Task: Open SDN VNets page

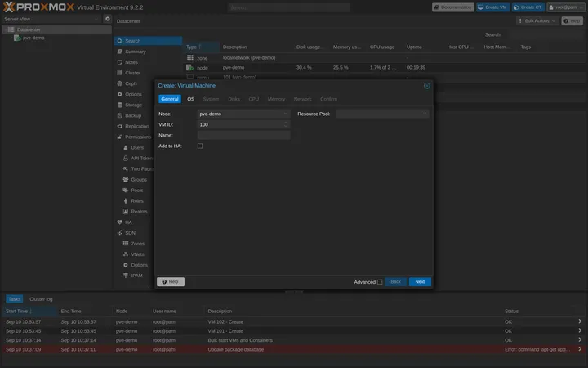Action: pyautogui.click(x=137, y=254)
